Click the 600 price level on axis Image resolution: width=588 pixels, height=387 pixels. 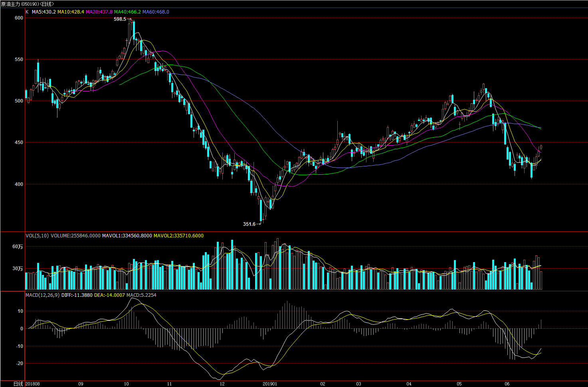point(19,18)
